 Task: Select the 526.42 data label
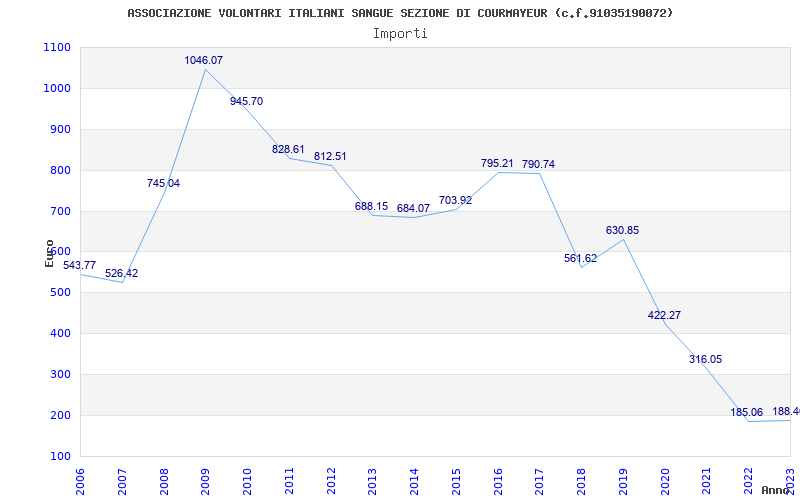click(121, 274)
